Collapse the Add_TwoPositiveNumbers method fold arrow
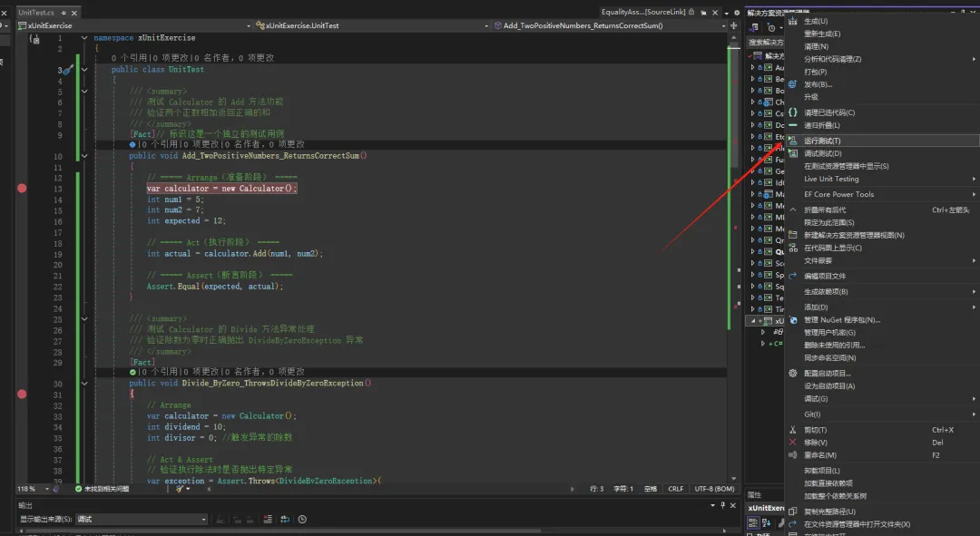The image size is (980, 536). [x=84, y=156]
